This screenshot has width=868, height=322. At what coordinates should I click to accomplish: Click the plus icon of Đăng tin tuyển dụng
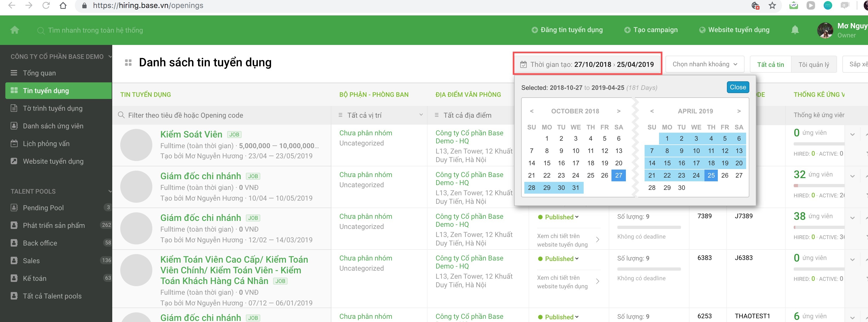[534, 30]
